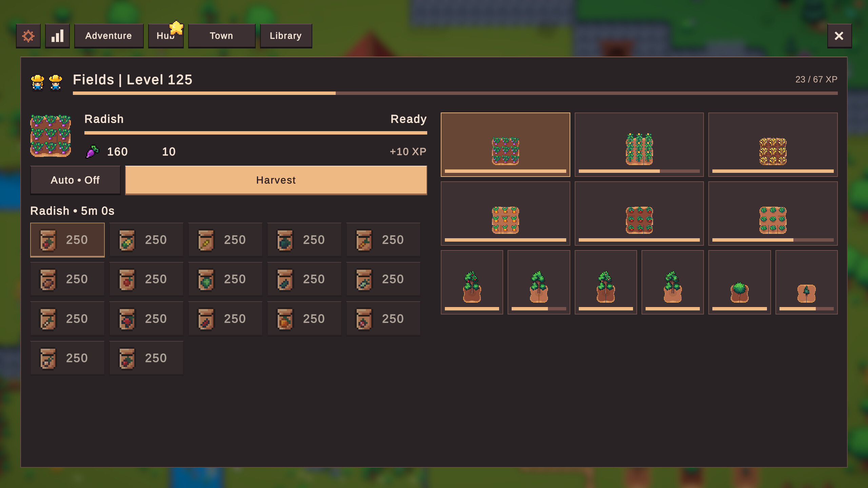Select the cucumber seed bag

(x=304, y=279)
